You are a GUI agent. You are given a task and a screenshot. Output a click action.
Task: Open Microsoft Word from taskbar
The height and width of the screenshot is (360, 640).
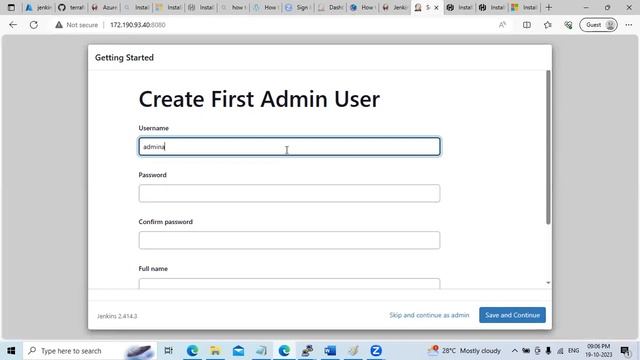330,351
